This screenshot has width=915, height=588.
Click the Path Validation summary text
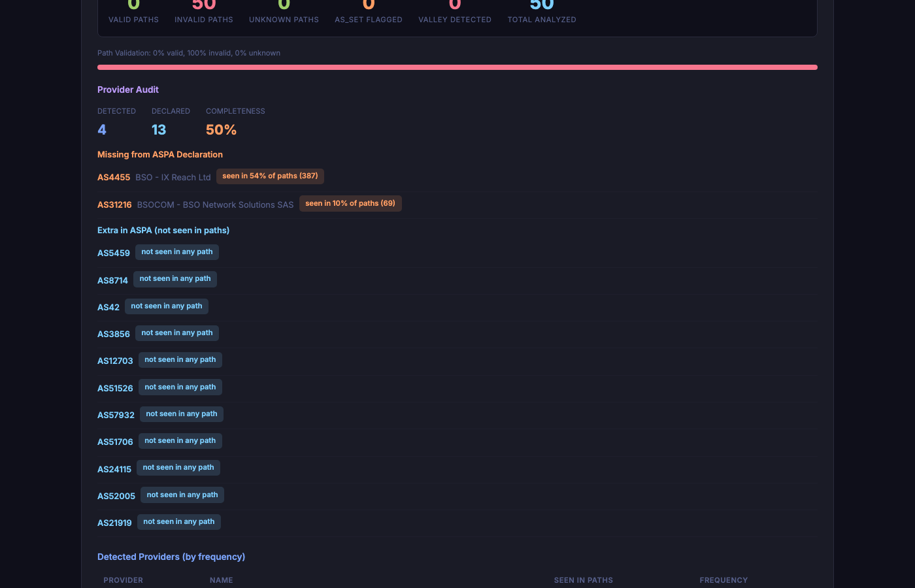(189, 53)
